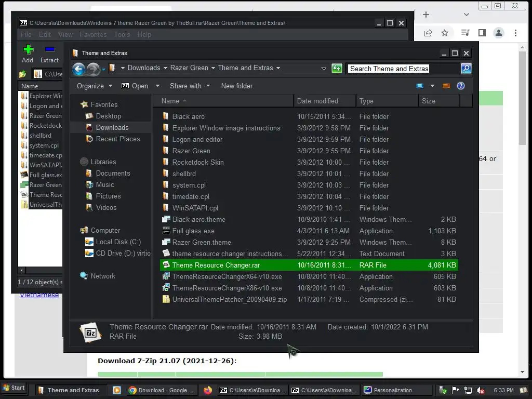Open the 7-Zip View menu

[x=65, y=34]
